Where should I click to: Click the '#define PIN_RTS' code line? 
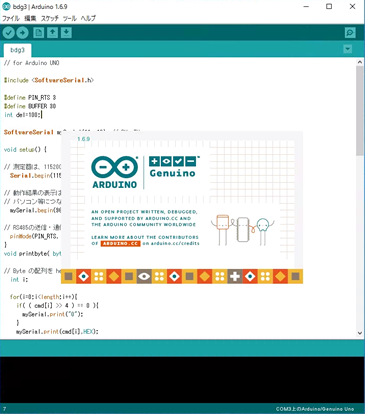(x=30, y=97)
